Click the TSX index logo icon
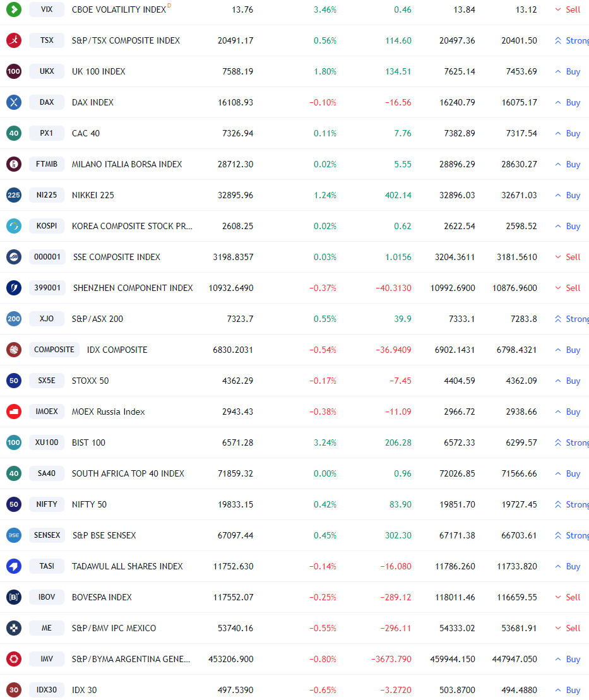This screenshot has height=700, width=589. pyautogui.click(x=14, y=40)
